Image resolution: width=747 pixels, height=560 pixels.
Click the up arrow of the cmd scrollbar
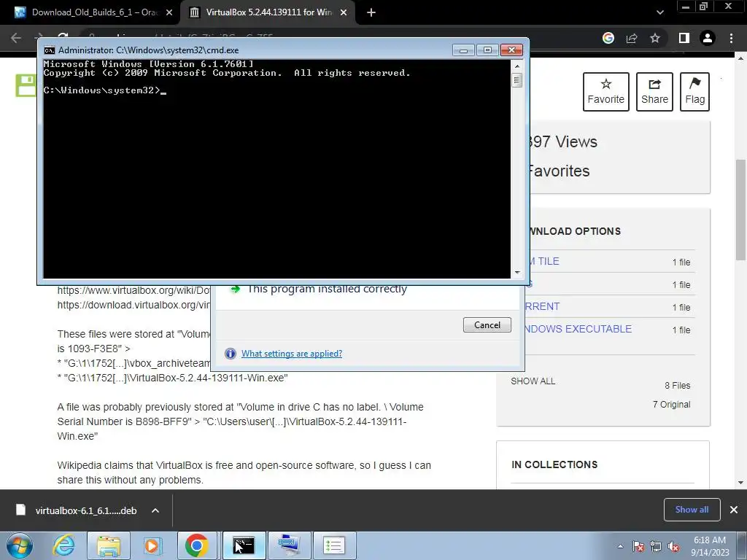[x=517, y=66]
